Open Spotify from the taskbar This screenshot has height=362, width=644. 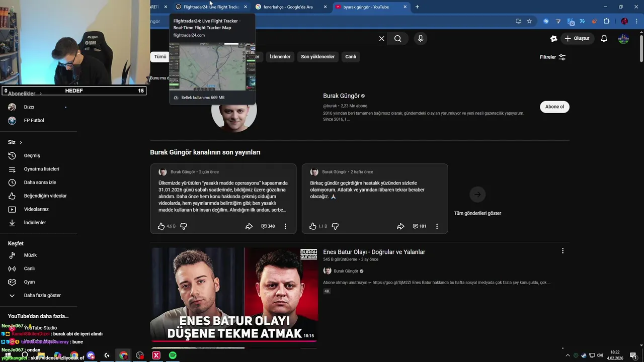pos(173,355)
